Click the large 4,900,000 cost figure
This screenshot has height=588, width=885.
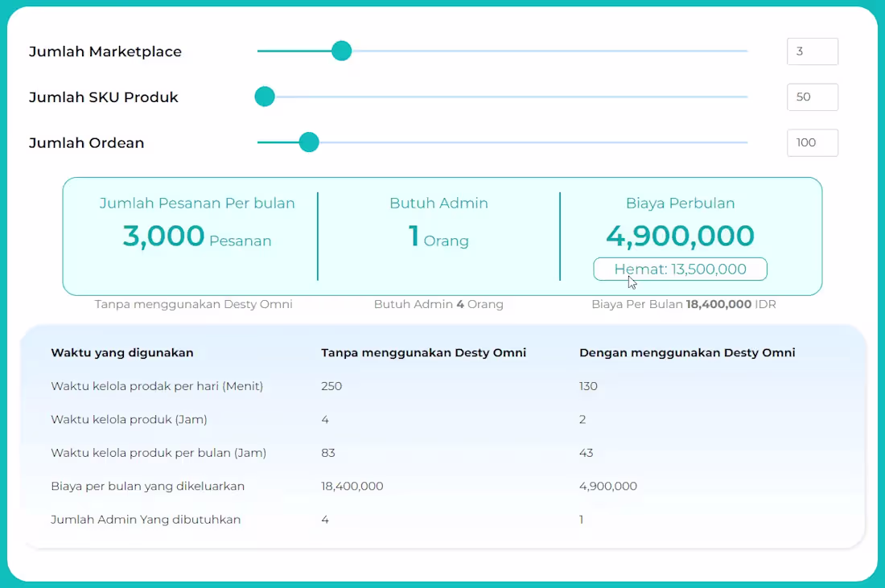[680, 236]
